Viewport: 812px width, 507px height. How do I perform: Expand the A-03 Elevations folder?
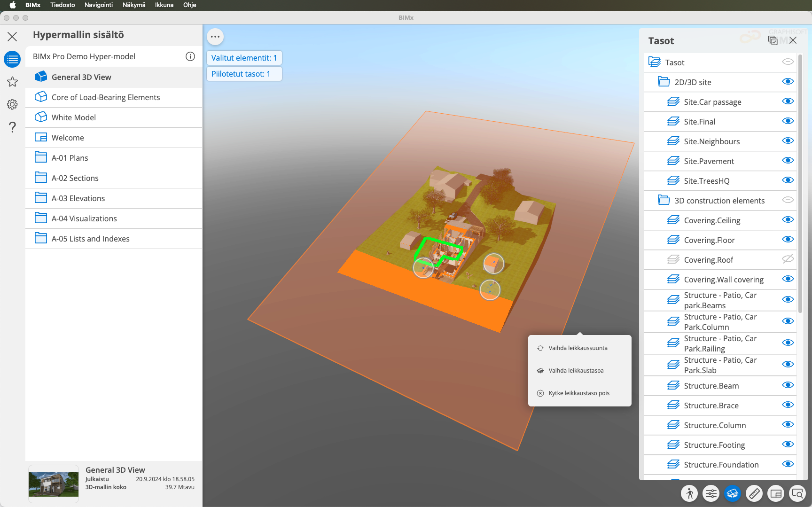(x=114, y=198)
